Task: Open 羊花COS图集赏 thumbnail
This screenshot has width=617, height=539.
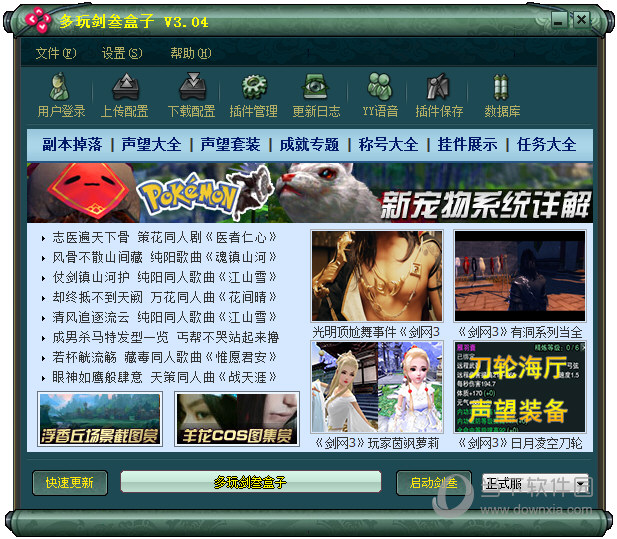Action: 237,419
